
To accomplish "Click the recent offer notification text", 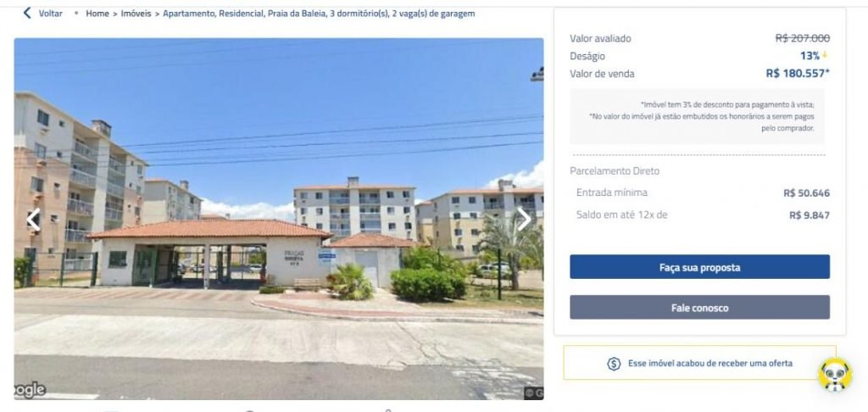I will tap(710, 364).
